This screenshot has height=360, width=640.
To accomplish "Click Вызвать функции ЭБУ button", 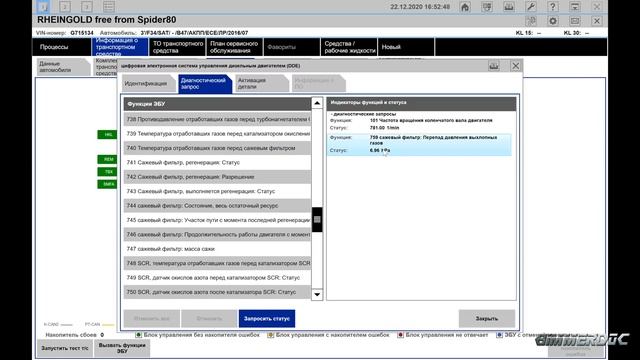I will coord(122,349).
